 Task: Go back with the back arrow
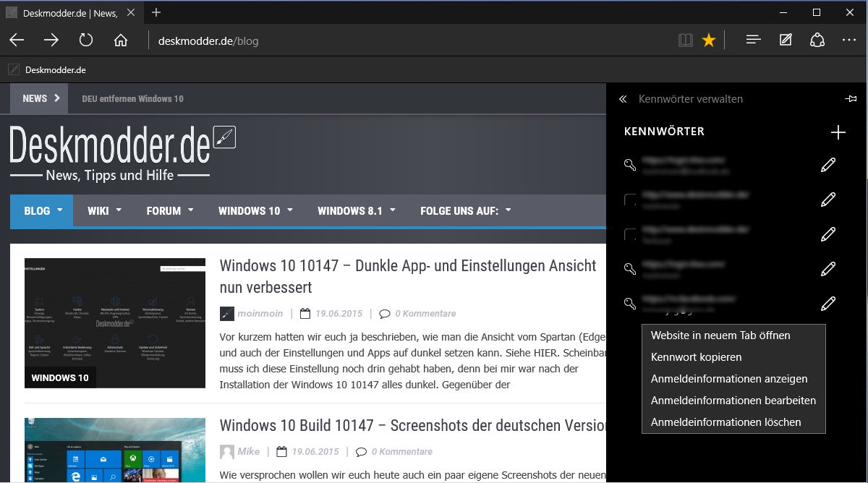(x=17, y=40)
